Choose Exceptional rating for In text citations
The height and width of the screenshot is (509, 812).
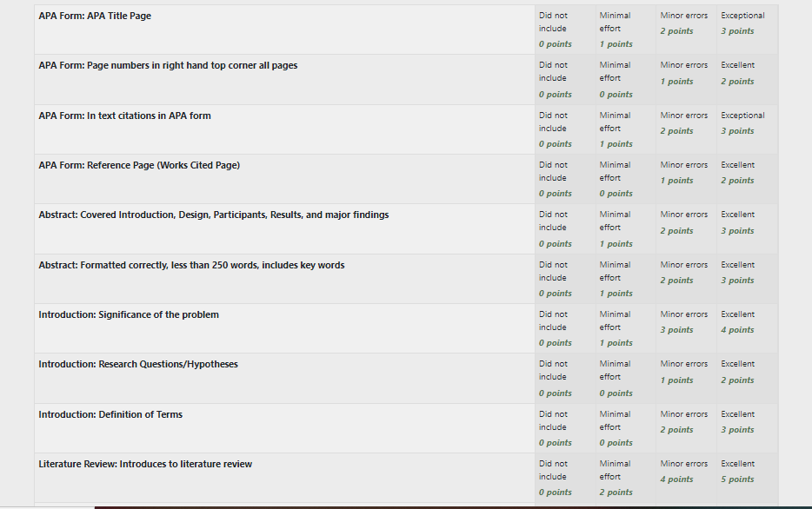[748, 129]
